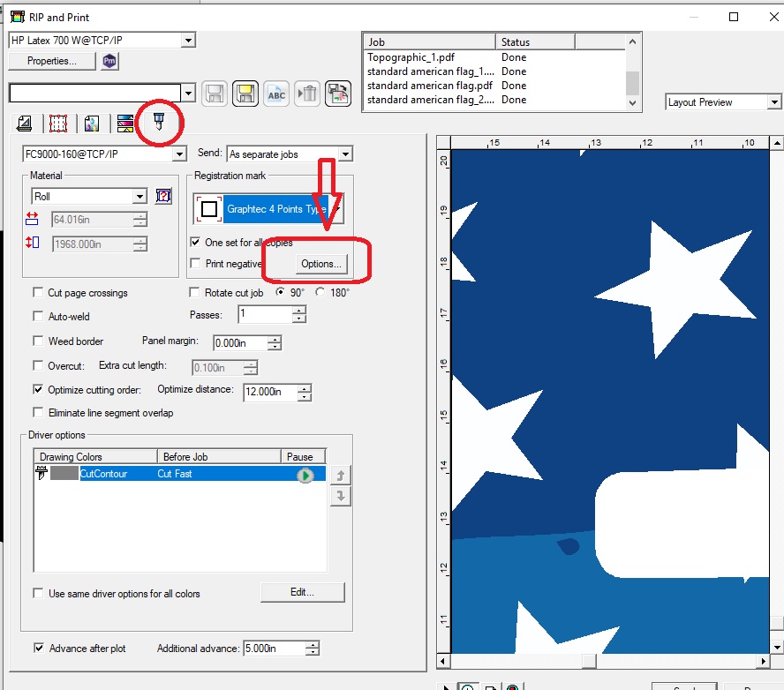
Task: Click preview horizontal scrollbar left arrow
Action: click(x=443, y=661)
